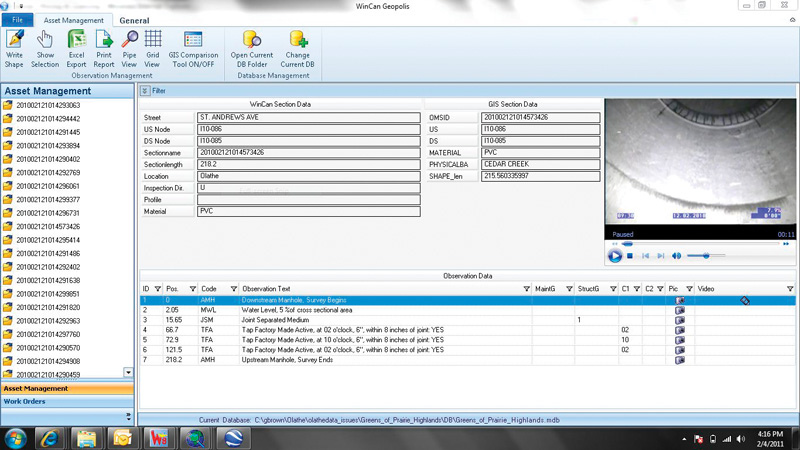Mute the video player volume
This screenshot has height=450, width=800.
[676, 256]
